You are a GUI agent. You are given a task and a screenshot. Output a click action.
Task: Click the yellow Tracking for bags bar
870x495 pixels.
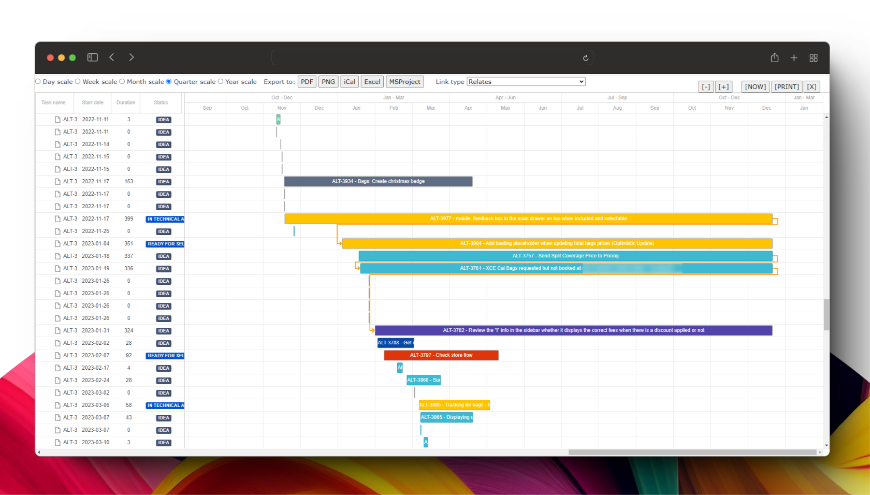(x=454, y=405)
